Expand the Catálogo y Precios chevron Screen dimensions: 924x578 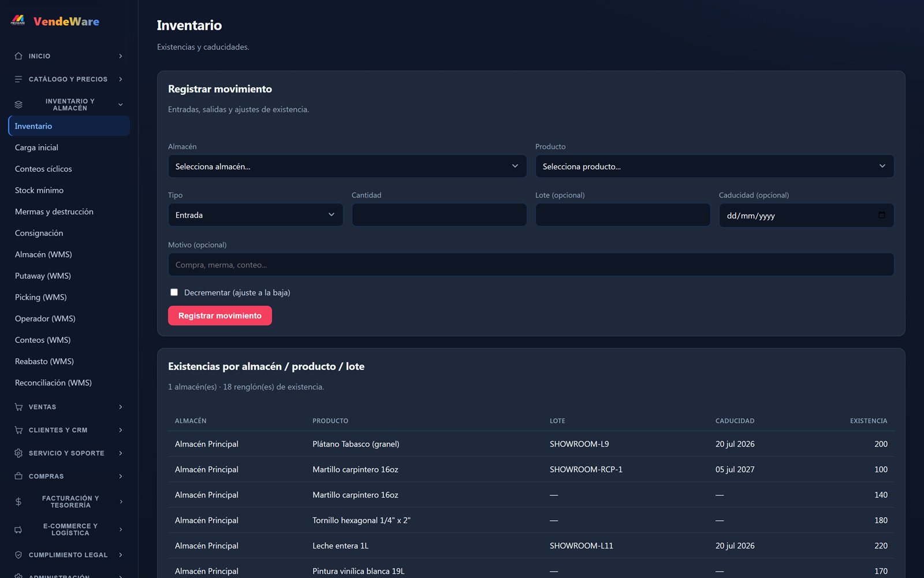[x=121, y=79]
